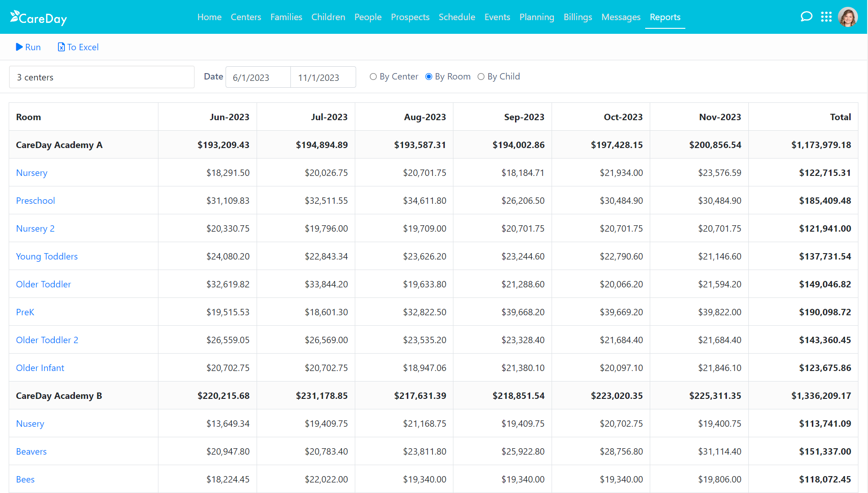Screen dimensions: 868x493
Task: Open the Schedule menu item
Action: (x=457, y=17)
